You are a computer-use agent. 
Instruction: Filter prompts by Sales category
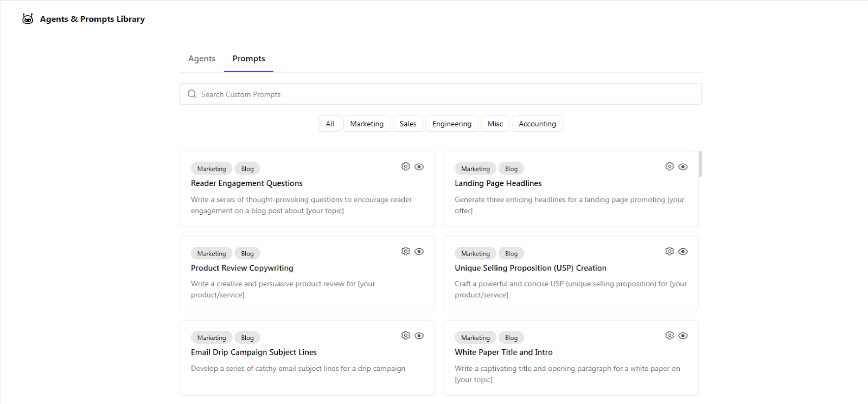tap(408, 124)
